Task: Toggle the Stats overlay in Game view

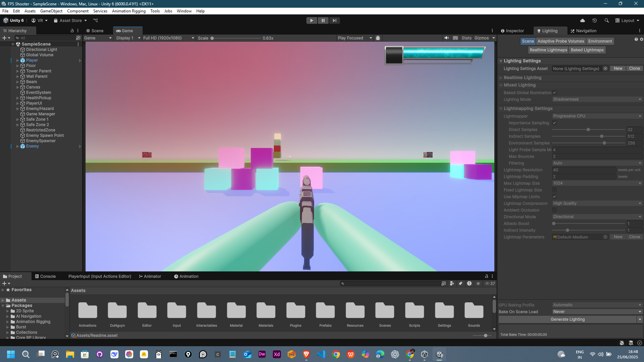Action: [466, 38]
